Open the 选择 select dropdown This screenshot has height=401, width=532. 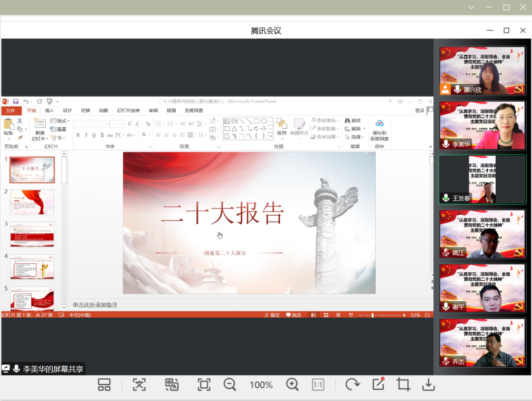(355, 137)
